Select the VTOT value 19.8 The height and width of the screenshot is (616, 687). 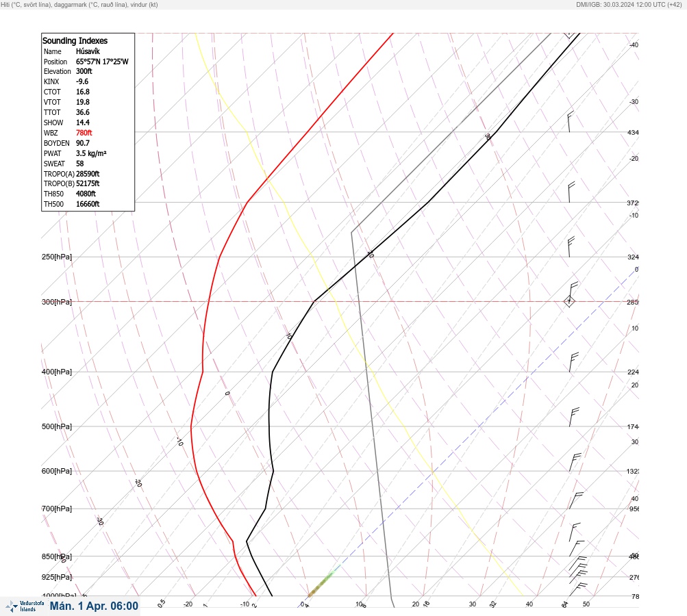tap(82, 102)
